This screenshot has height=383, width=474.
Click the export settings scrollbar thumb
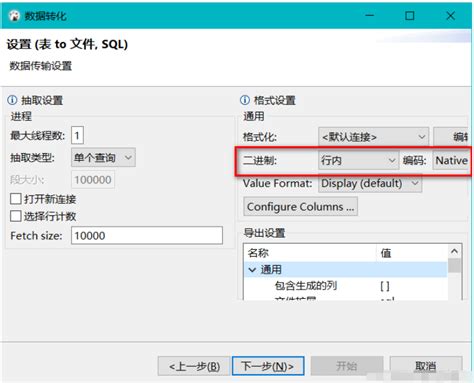[454, 266]
